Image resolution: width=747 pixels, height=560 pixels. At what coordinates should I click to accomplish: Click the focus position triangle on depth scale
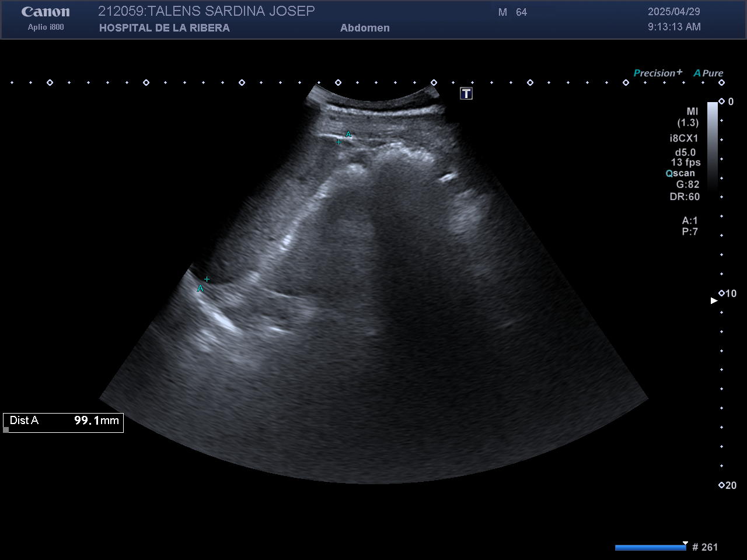(x=713, y=300)
